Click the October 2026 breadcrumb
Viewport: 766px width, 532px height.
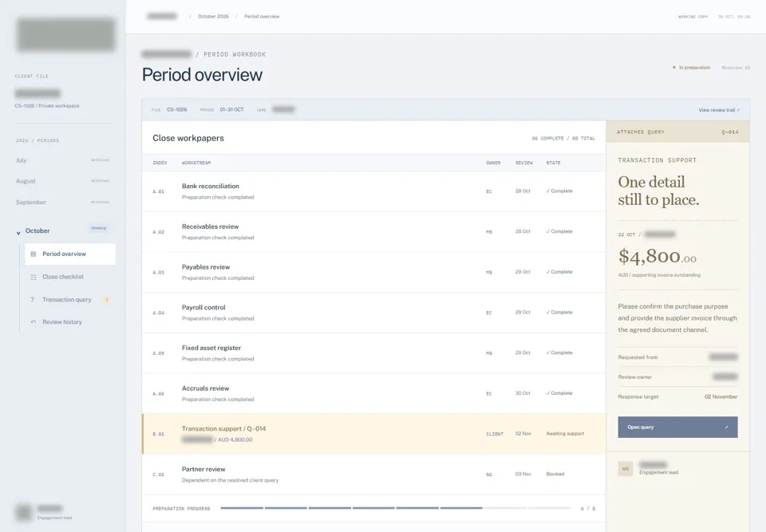point(213,17)
